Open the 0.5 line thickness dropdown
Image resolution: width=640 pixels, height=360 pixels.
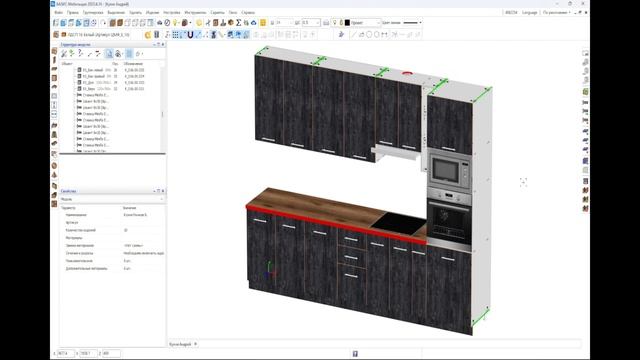click(310, 23)
